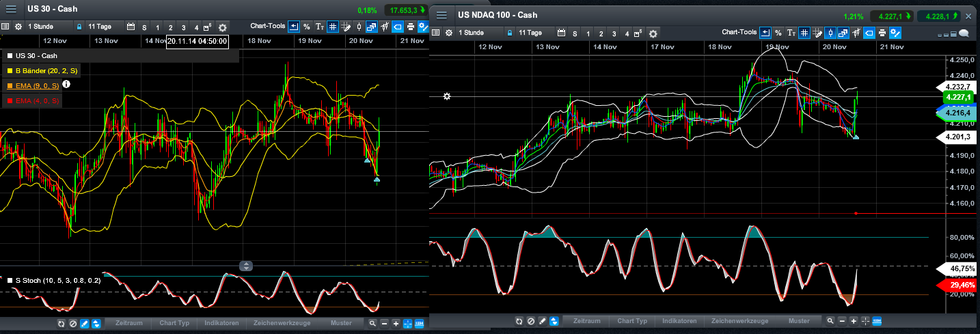Open list panel icon in US 30 toolbar

[5, 27]
